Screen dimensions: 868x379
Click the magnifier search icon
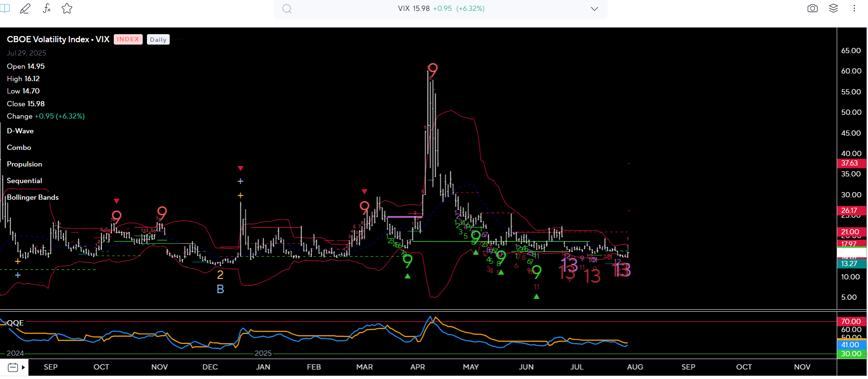click(x=287, y=9)
